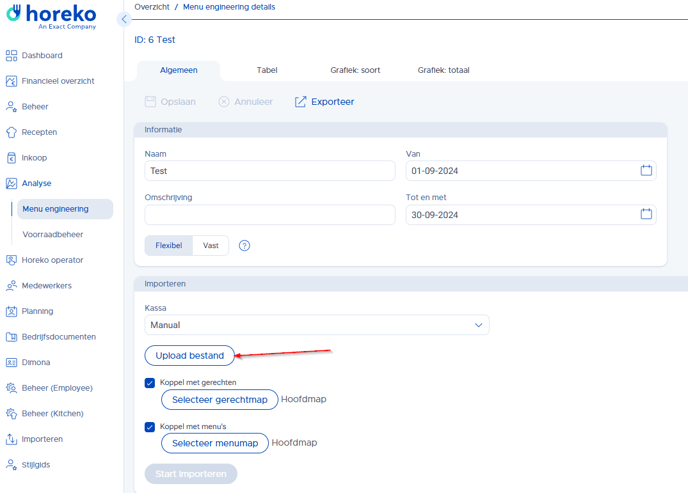The width and height of the screenshot is (688, 493).
Task: Click Selecteer gerechtmap button
Action: (x=219, y=399)
